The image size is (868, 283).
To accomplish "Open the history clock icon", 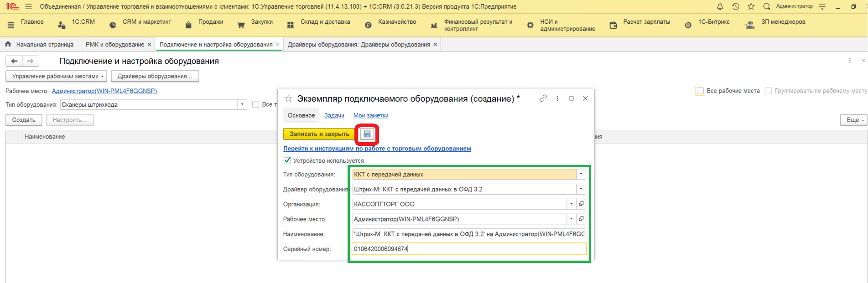I will click(735, 6).
